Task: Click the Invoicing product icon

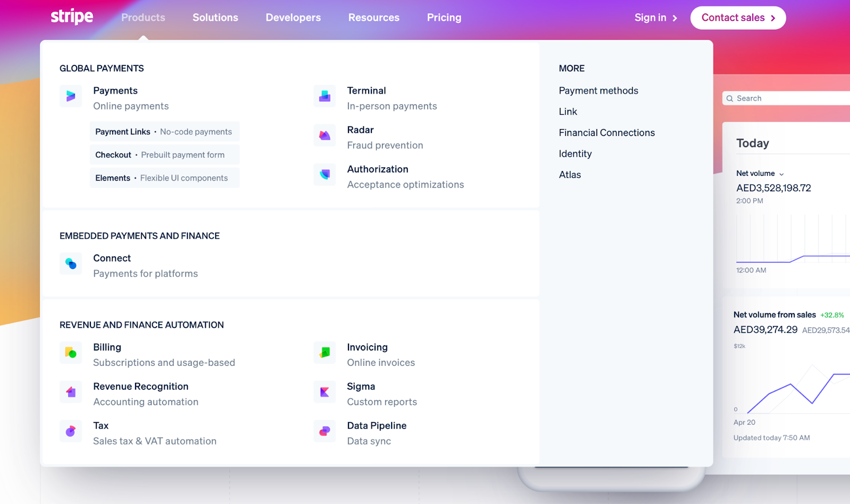Action: coord(325,353)
